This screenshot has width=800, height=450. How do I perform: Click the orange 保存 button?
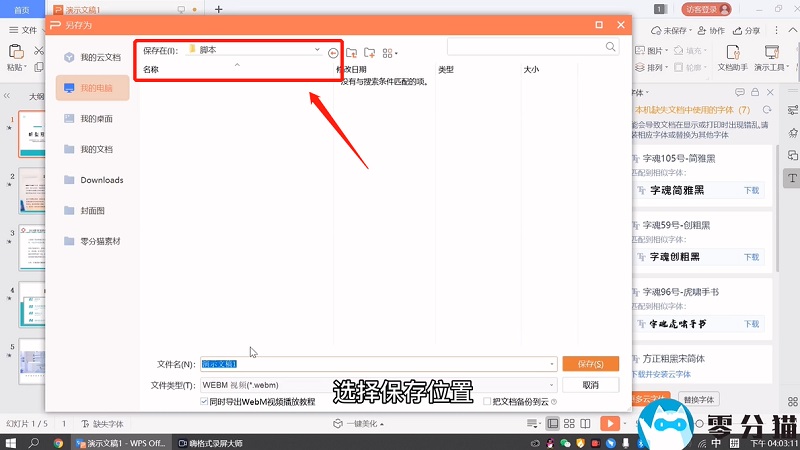[x=590, y=364]
